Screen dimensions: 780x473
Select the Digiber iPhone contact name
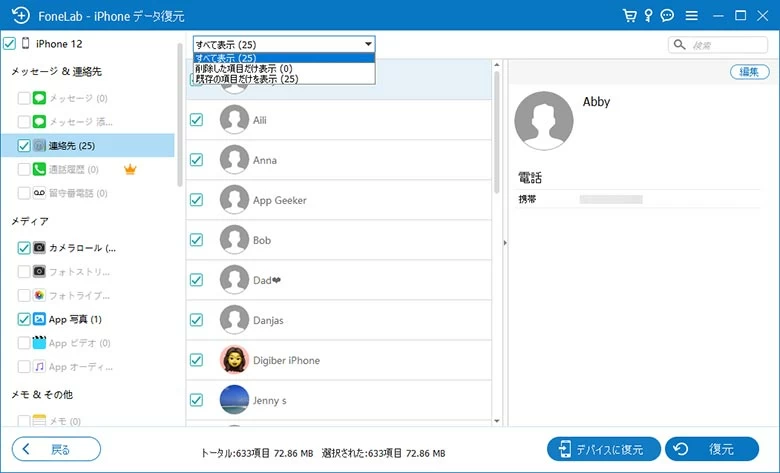click(x=287, y=360)
